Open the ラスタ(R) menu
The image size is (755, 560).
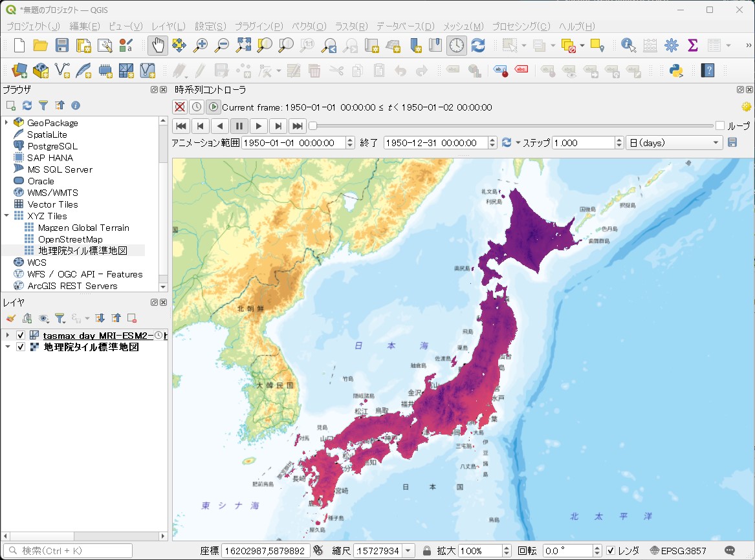click(x=351, y=27)
